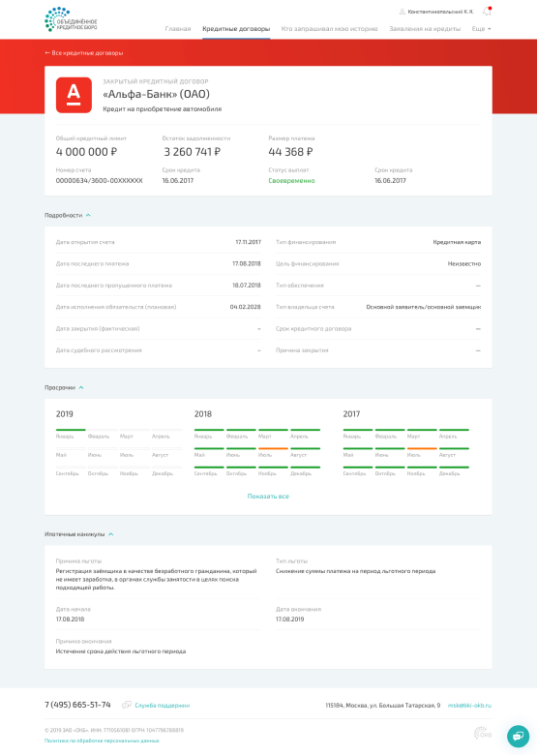Collapse the Просрочки section

click(x=81, y=387)
